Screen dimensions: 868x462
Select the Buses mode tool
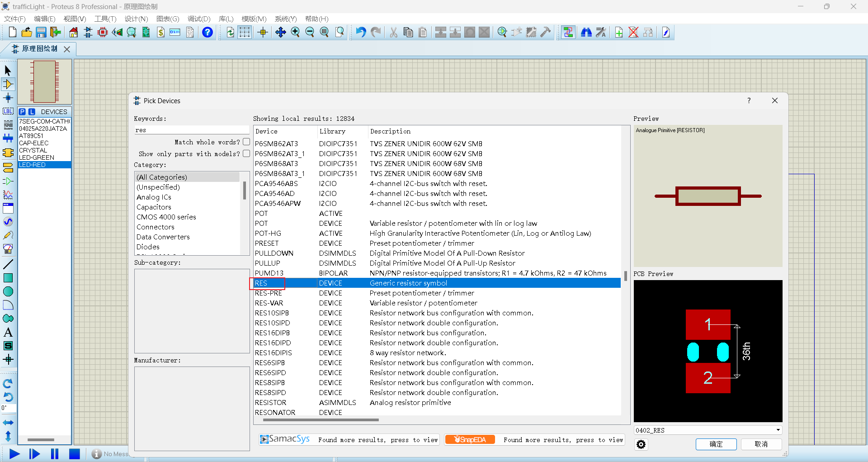pos(8,138)
